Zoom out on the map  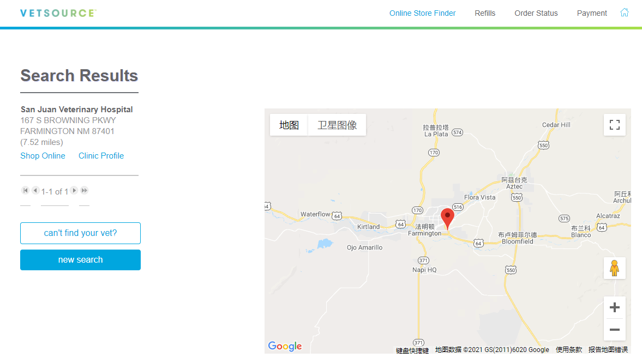click(x=614, y=330)
